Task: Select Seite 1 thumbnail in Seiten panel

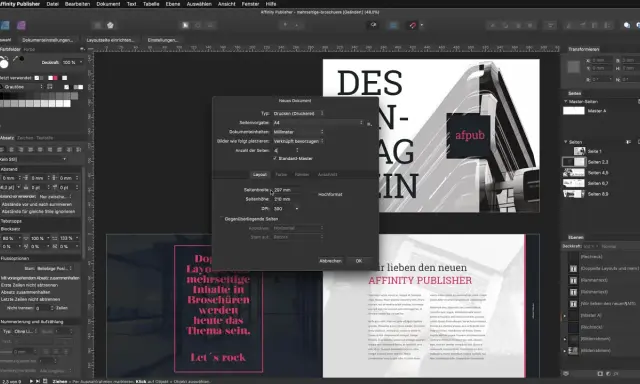Action: pos(579,151)
